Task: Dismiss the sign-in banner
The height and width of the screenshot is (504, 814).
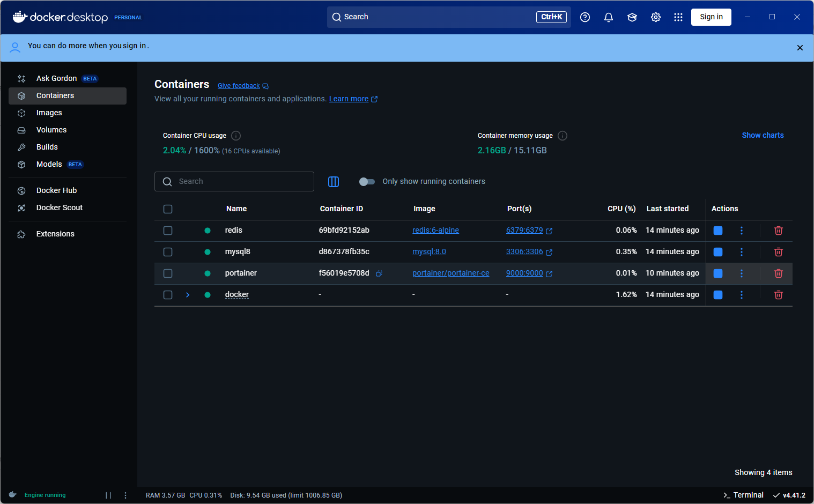Action: (x=800, y=48)
